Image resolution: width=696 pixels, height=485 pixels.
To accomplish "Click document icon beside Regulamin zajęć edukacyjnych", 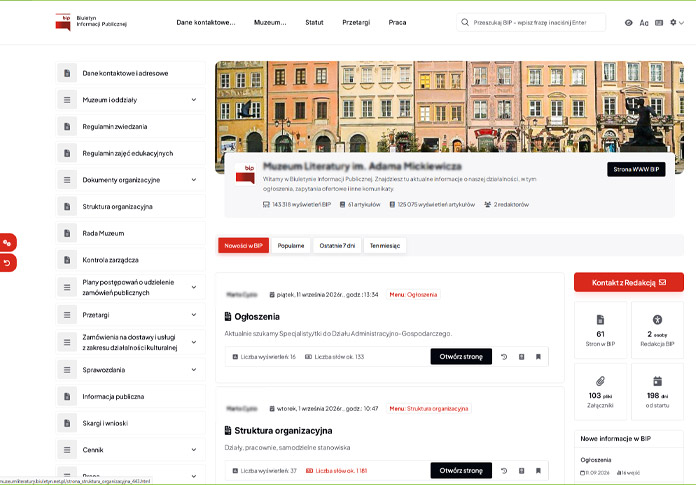I will pyautogui.click(x=67, y=153).
